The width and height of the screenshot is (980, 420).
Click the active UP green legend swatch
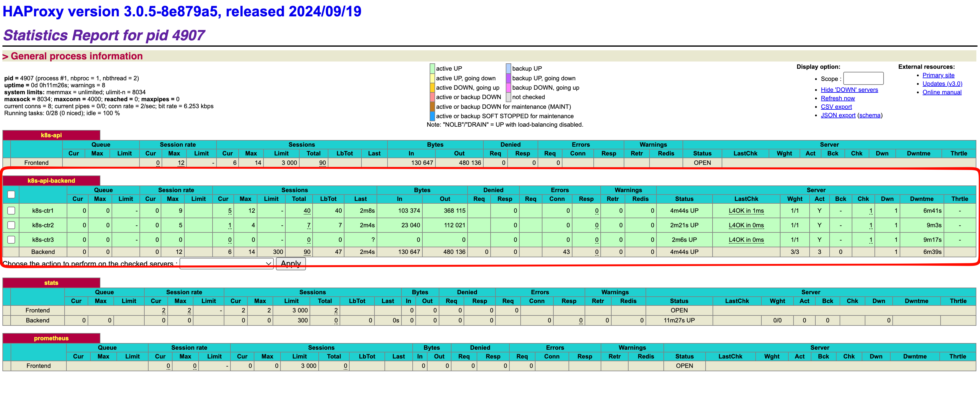tap(432, 68)
